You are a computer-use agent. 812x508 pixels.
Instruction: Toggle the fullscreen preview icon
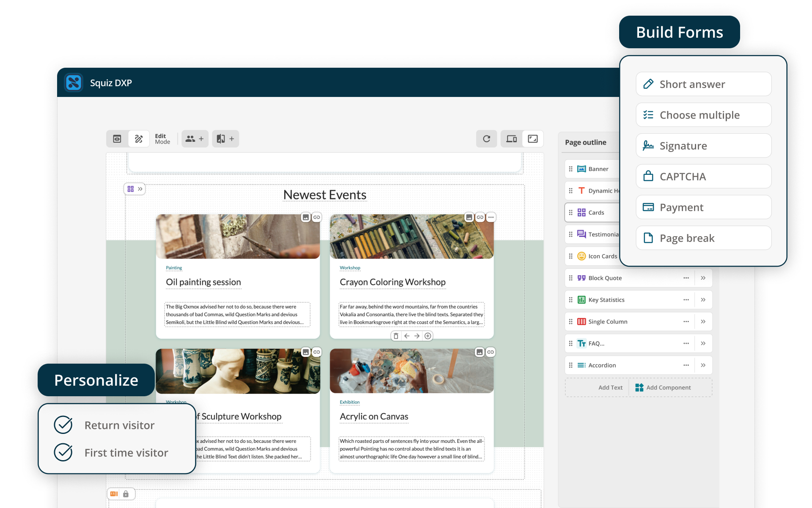(533, 139)
